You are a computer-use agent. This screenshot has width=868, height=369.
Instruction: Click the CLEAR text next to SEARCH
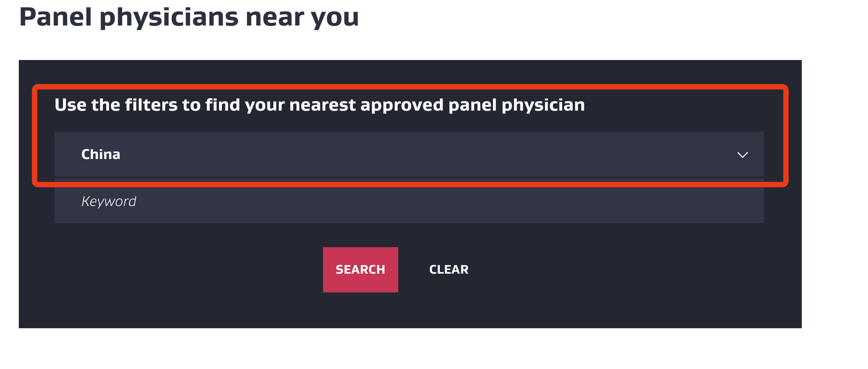pyautogui.click(x=448, y=270)
